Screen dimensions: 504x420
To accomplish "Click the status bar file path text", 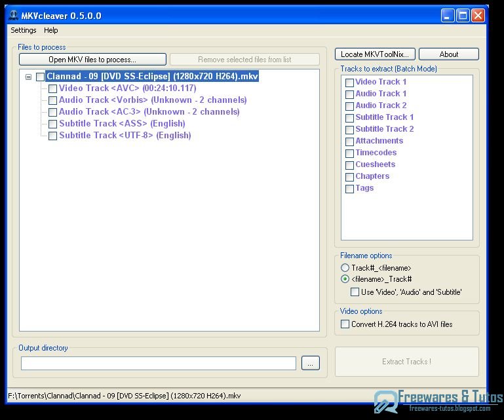I will pyautogui.click(x=124, y=396).
